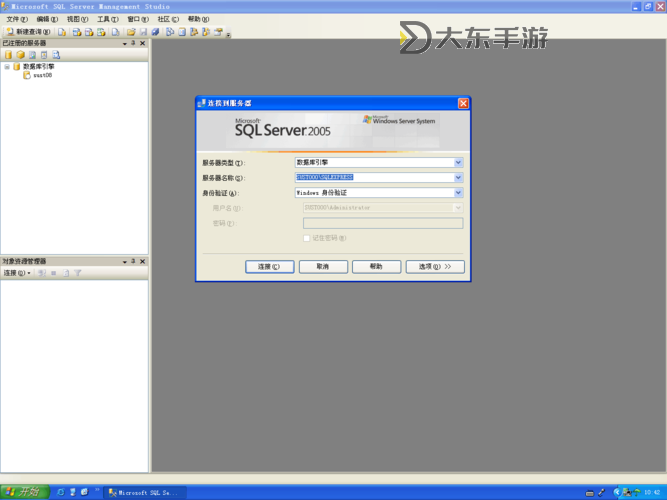The height and width of the screenshot is (500, 667).
Task: Click the 新建查询 (New Query) toolbar button
Action: [29, 32]
